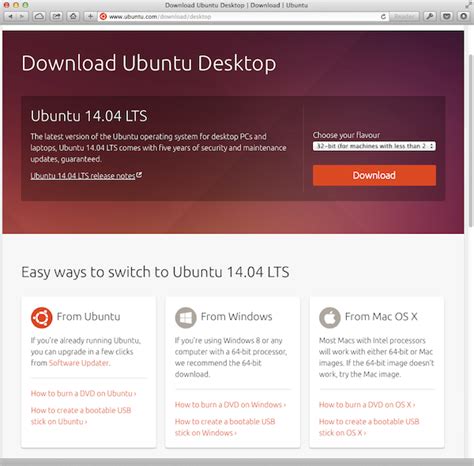This screenshot has height=466, width=474.
Task: Click the From Mac OS X card title
Action: tap(381, 316)
